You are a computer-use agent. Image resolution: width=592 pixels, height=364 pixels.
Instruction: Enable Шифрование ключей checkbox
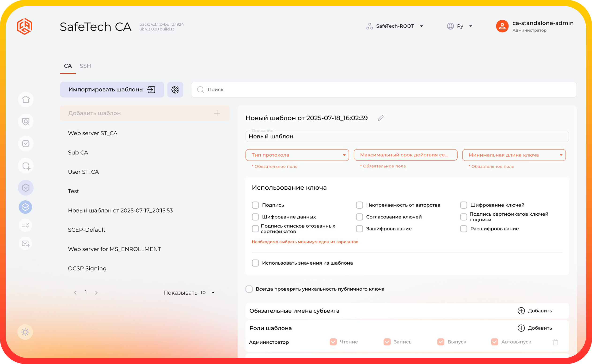click(464, 205)
